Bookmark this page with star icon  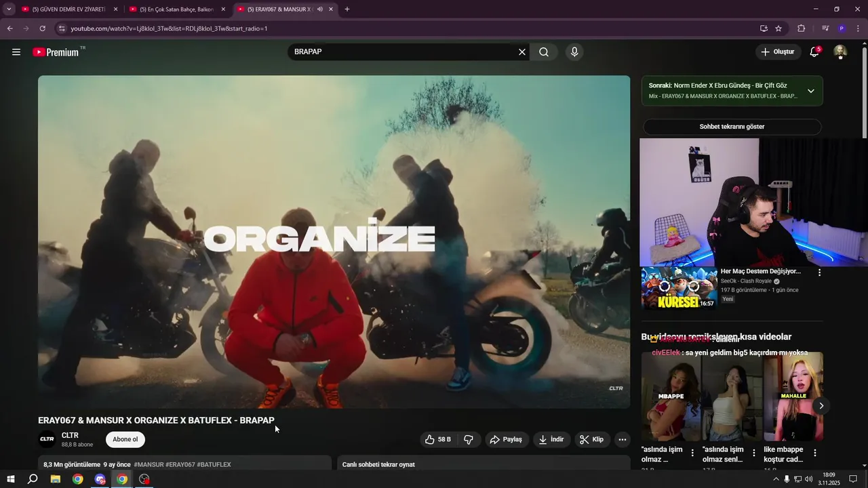[778, 28]
